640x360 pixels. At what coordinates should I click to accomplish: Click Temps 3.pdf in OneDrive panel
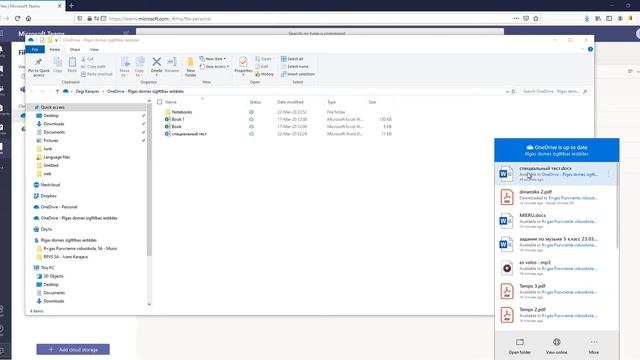[555, 291]
